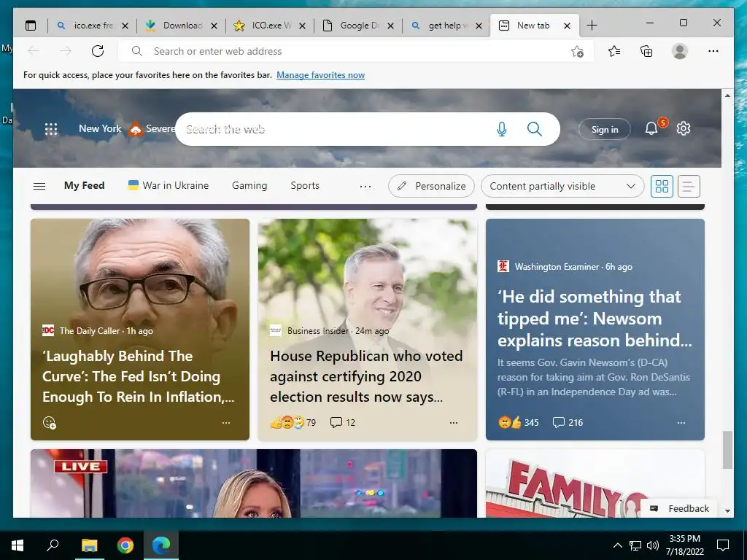
Task: Open taskbar search magnifier
Action: coord(53,545)
